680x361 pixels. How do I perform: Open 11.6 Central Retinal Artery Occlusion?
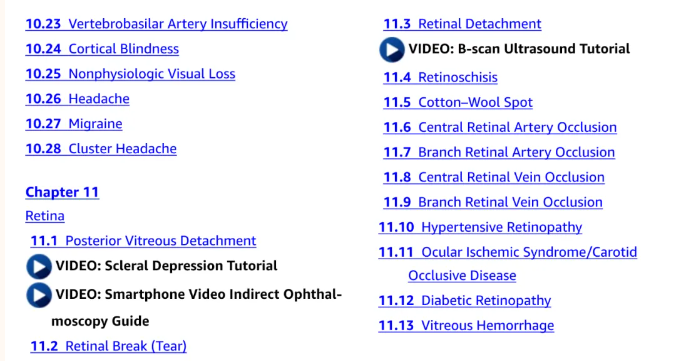[500, 128]
